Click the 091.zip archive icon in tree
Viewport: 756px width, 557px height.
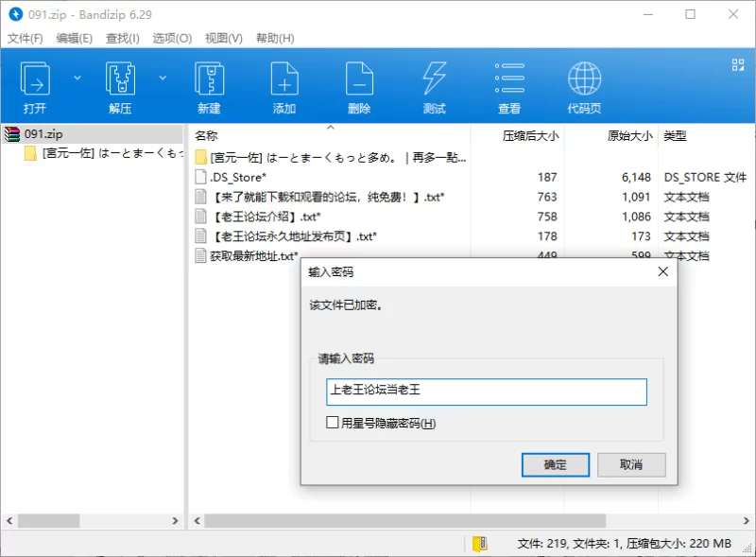tap(12, 134)
